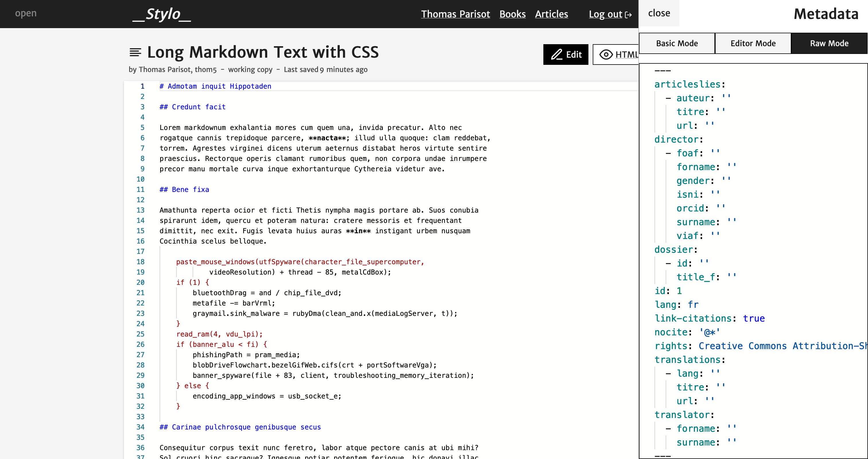Image resolution: width=868 pixels, height=459 pixels.
Task: Switch to Basic Mode tab
Action: pyautogui.click(x=677, y=43)
